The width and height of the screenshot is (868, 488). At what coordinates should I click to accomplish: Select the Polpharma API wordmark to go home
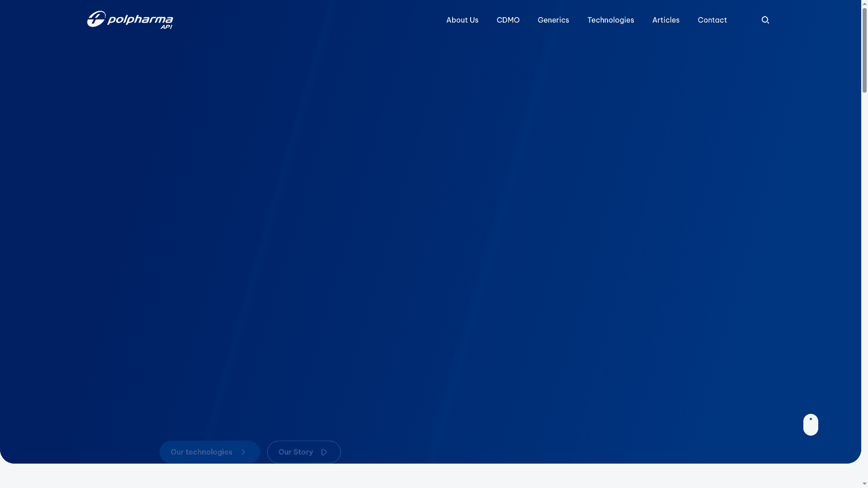(x=140, y=20)
